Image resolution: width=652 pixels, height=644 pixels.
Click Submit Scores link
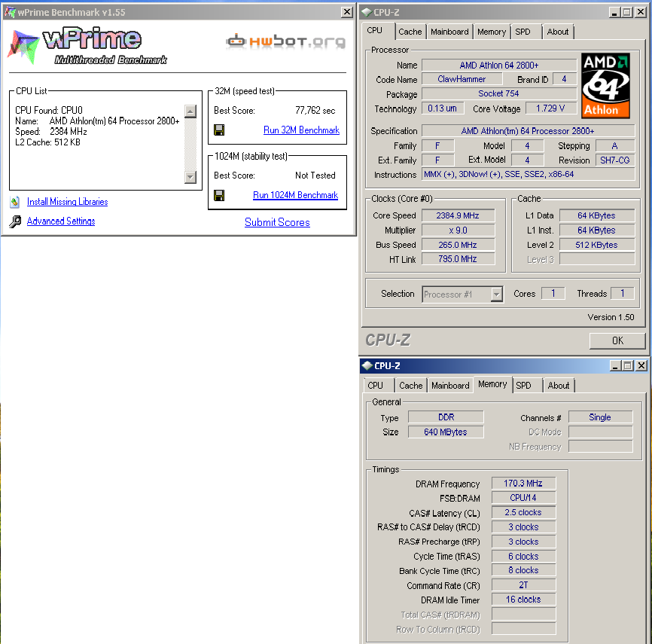click(277, 222)
